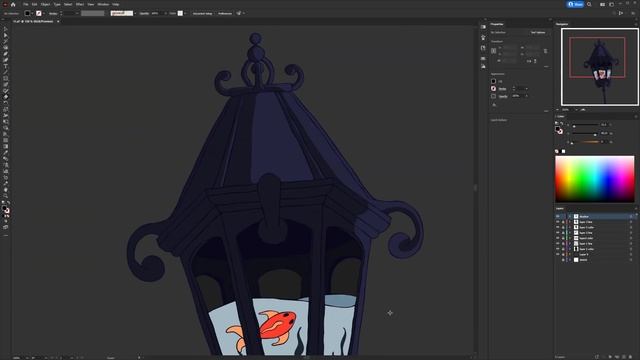Click the delete trash icon in Layers panel
640x360 pixels.
pyautogui.click(x=630, y=357)
